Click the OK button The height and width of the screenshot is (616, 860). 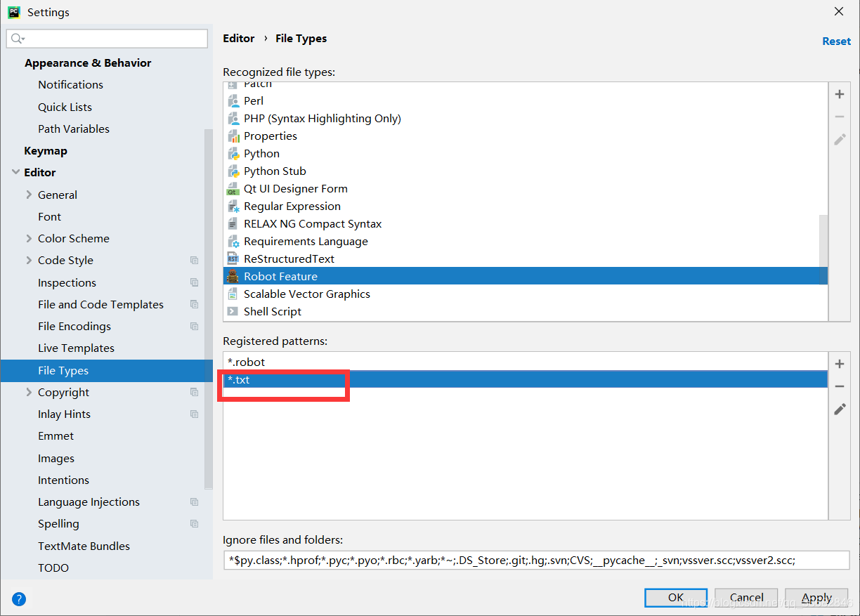click(x=676, y=598)
